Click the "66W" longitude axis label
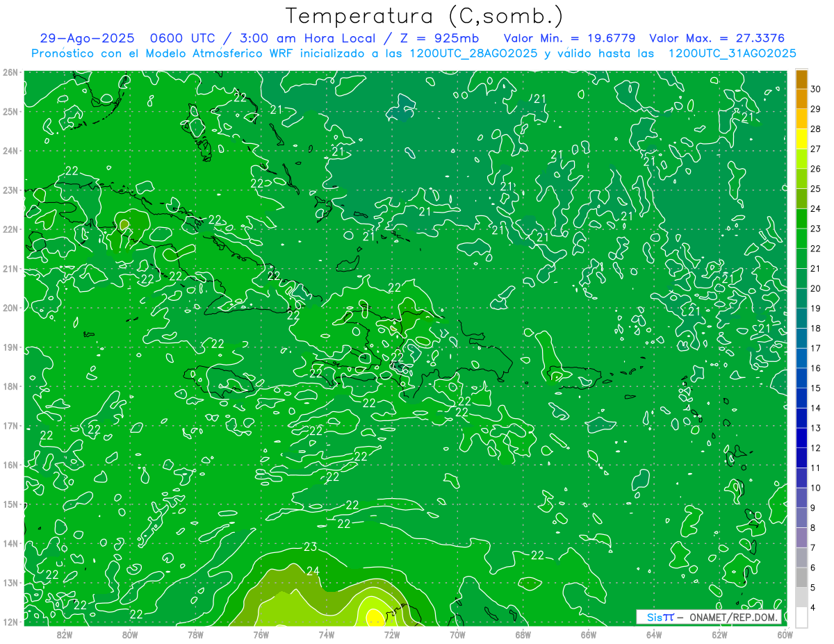 [x=589, y=634]
